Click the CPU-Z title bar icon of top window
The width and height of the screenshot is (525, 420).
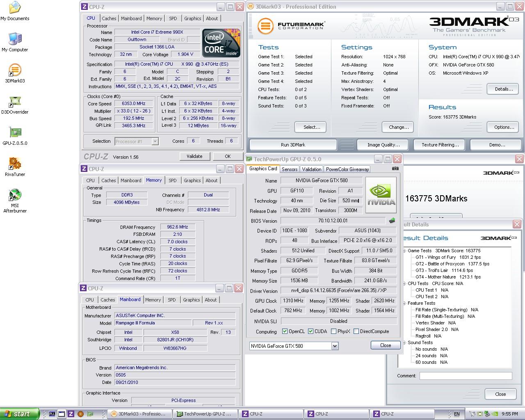[84, 7]
